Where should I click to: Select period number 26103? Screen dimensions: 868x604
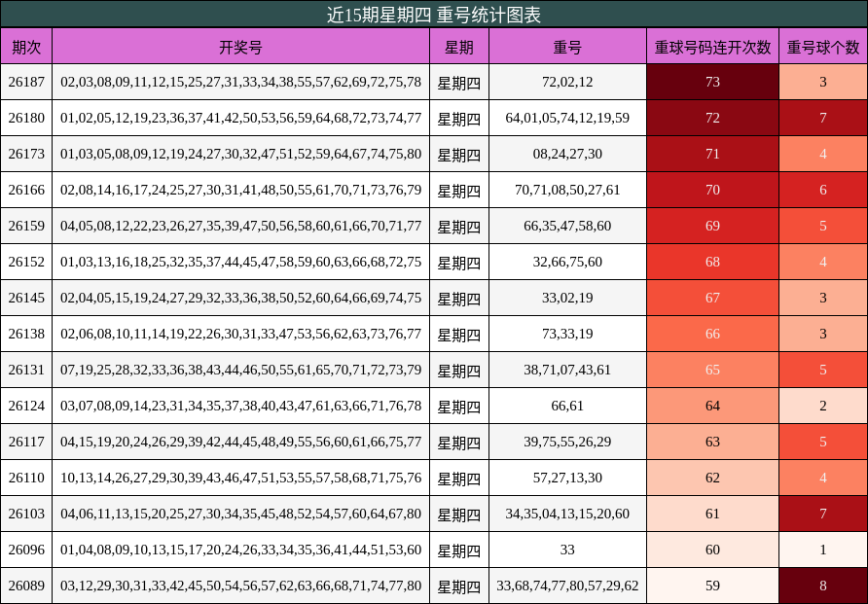tap(26, 514)
